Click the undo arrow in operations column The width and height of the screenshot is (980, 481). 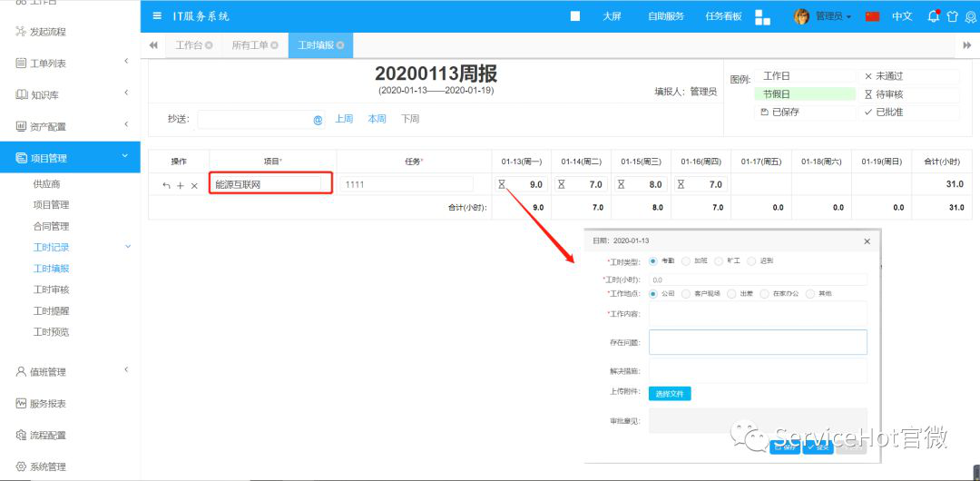(166, 185)
